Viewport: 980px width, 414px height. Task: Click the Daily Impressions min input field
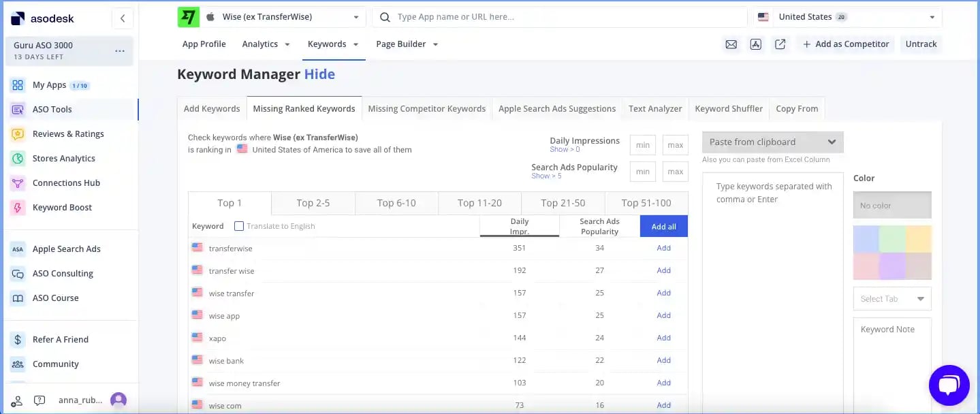click(x=643, y=145)
